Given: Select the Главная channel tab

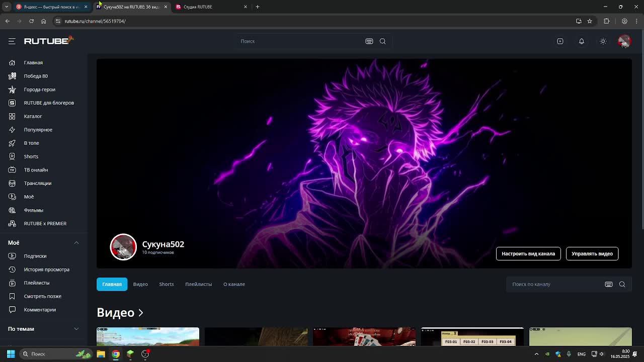Looking at the screenshot, I should coord(112,284).
